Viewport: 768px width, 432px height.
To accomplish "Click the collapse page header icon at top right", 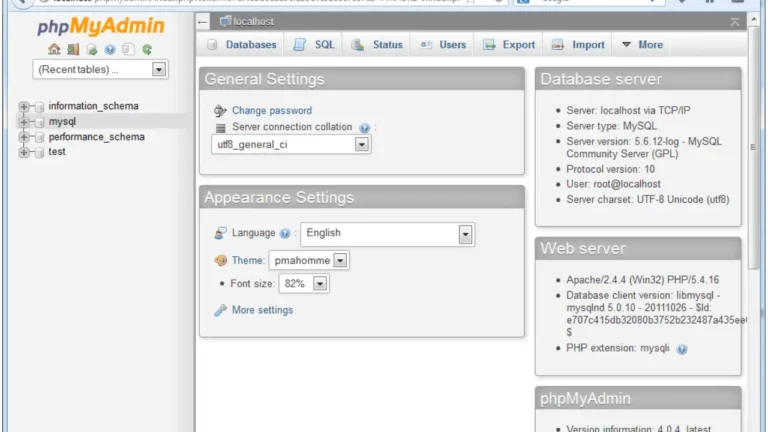I will pyautogui.click(x=735, y=22).
